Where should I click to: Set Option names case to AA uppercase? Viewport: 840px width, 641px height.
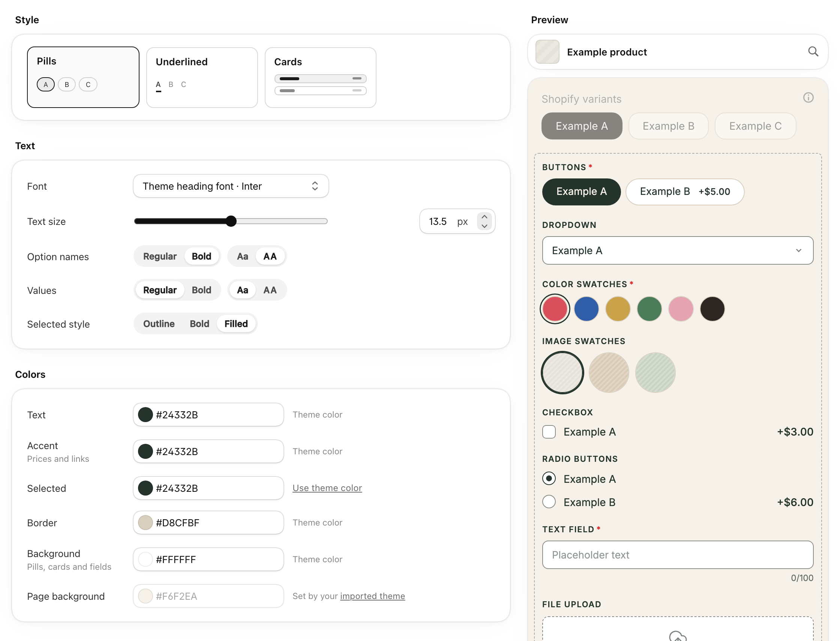[x=270, y=256]
